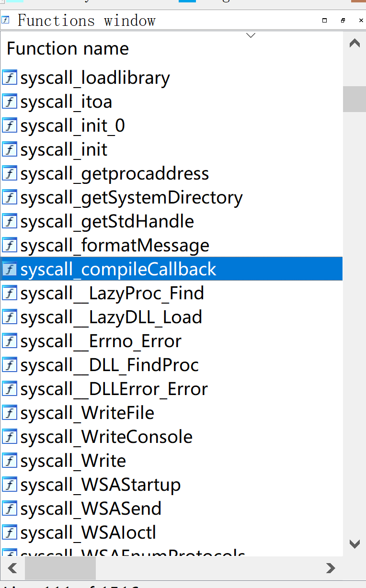Click the horizontal scrollbar thumb
The width and height of the screenshot is (366, 588).
point(60,568)
